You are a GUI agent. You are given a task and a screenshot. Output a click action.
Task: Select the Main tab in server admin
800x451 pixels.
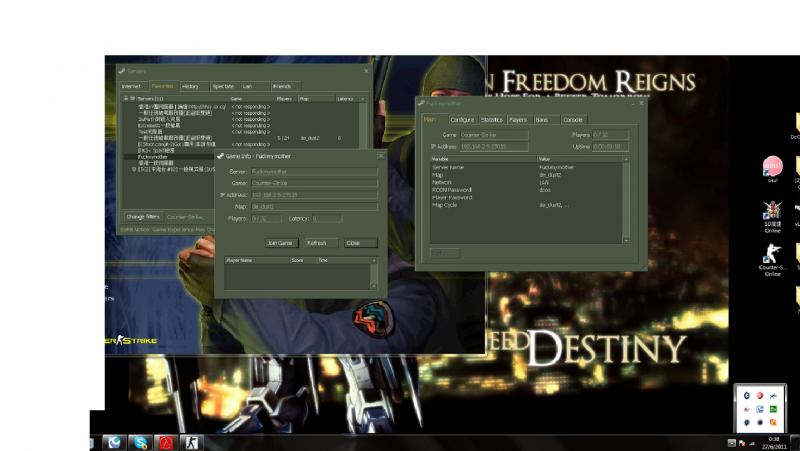[434, 119]
